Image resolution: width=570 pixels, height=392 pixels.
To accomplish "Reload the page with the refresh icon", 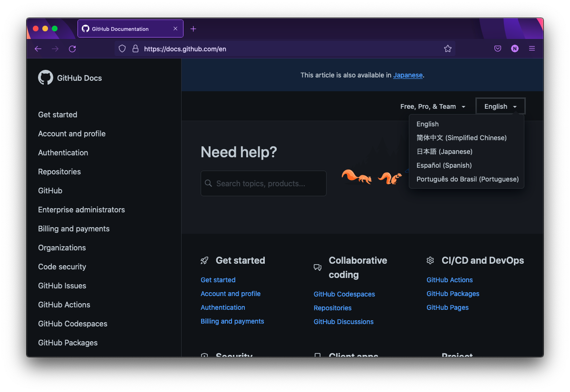I will [72, 48].
